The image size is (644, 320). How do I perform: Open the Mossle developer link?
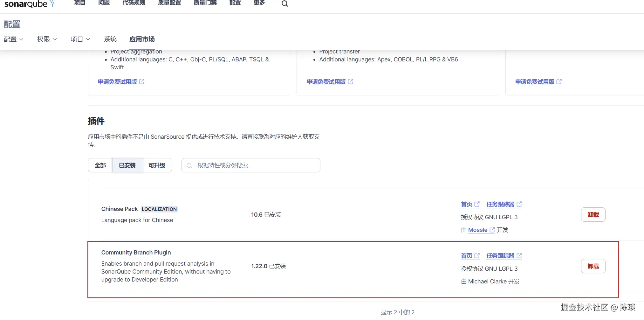tap(481, 230)
